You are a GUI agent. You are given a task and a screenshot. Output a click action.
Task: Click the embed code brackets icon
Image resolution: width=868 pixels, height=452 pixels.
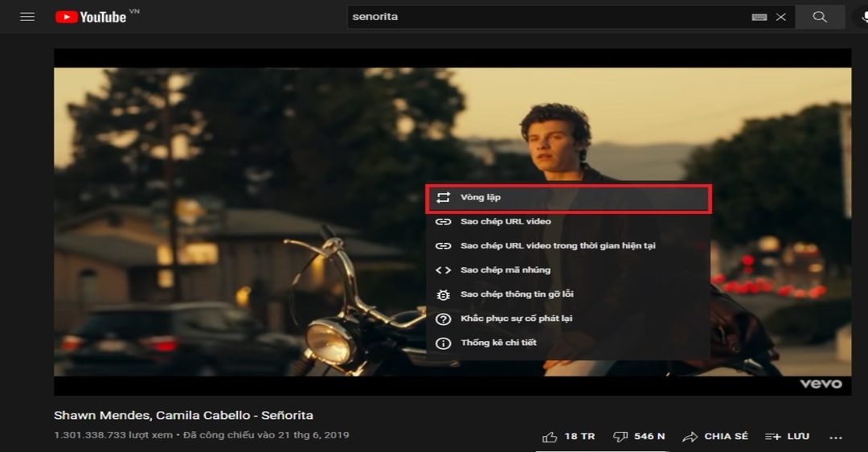pyautogui.click(x=444, y=270)
